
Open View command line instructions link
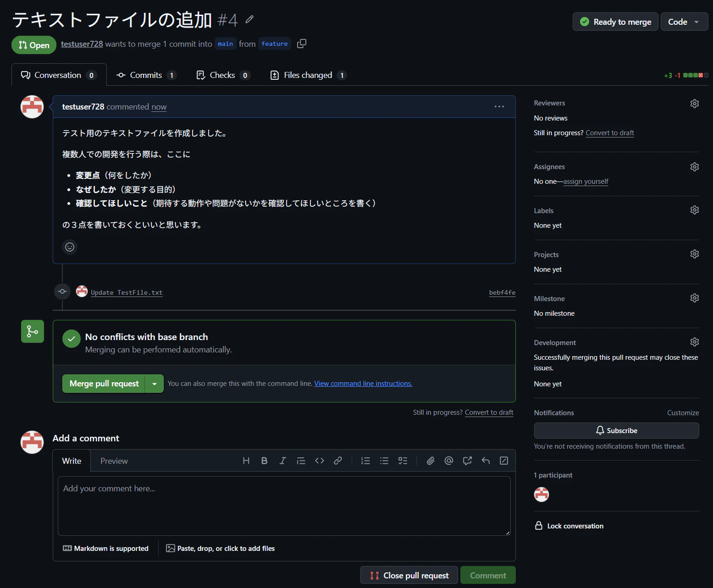[x=363, y=384]
